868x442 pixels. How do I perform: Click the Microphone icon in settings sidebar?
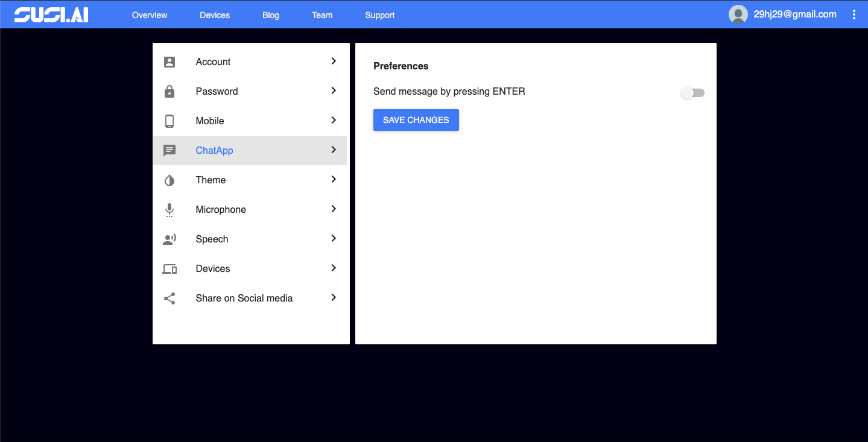click(169, 209)
